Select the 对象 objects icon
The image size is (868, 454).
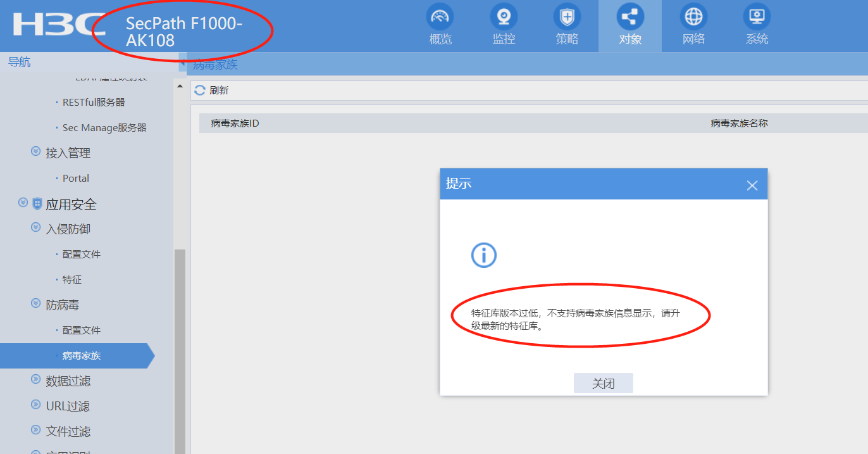[630, 16]
